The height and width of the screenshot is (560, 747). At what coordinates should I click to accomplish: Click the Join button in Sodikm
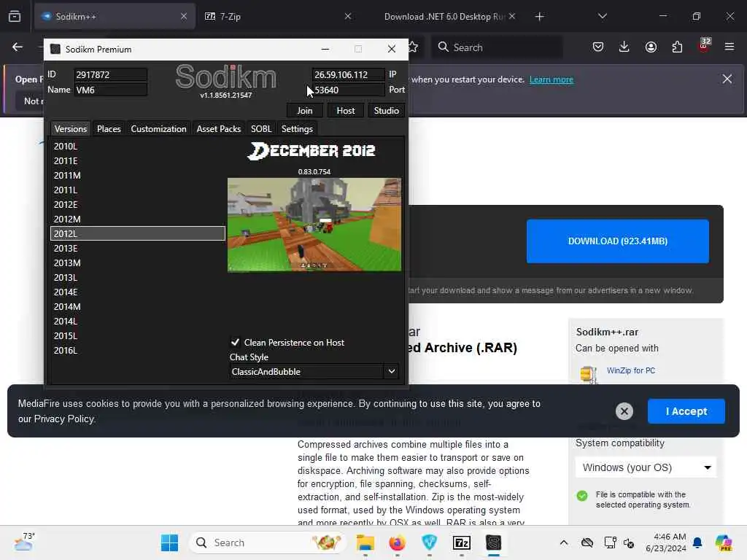click(305, 111)
